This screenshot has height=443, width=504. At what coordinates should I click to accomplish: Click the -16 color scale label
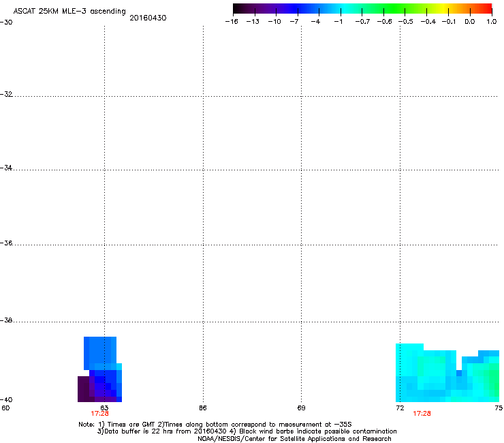[x=232, y=22]
